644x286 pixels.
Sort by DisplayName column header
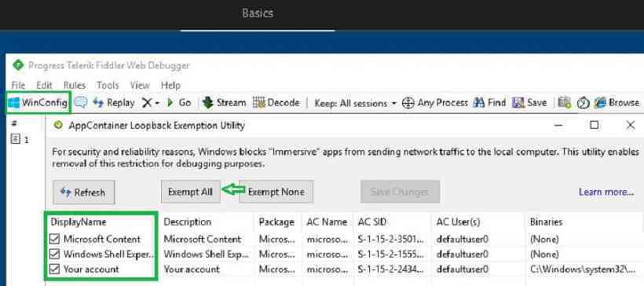pos(79,222)
